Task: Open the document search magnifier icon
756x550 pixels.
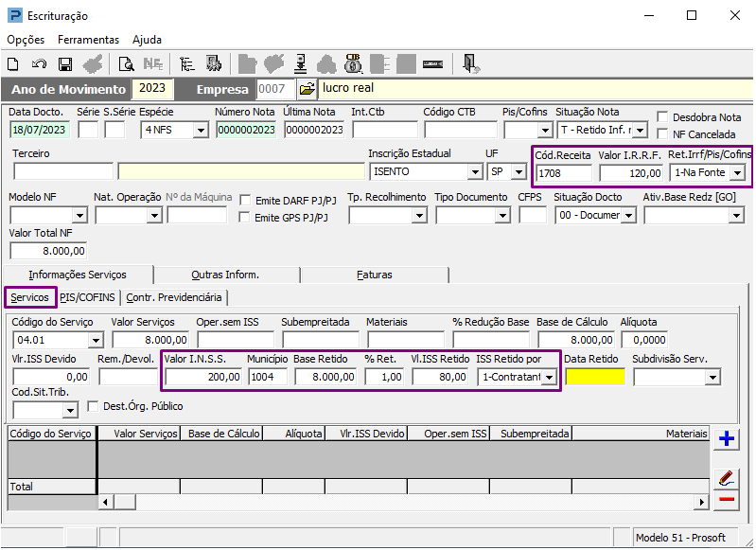Action: click(x=127, y=64)
